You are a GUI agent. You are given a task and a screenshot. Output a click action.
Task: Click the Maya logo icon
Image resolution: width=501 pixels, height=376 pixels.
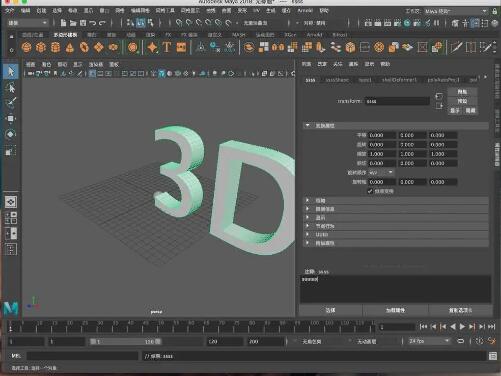click(x=11, y=308)
